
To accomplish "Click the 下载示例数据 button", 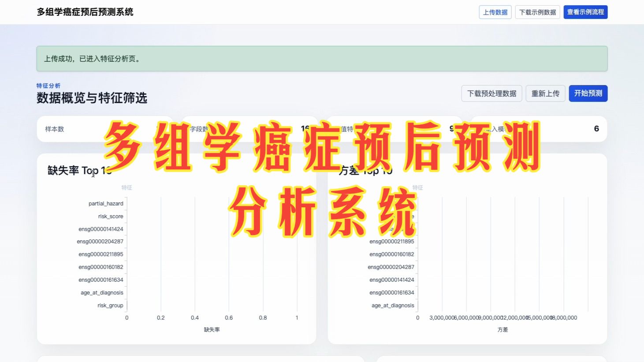I will [537, 12].
